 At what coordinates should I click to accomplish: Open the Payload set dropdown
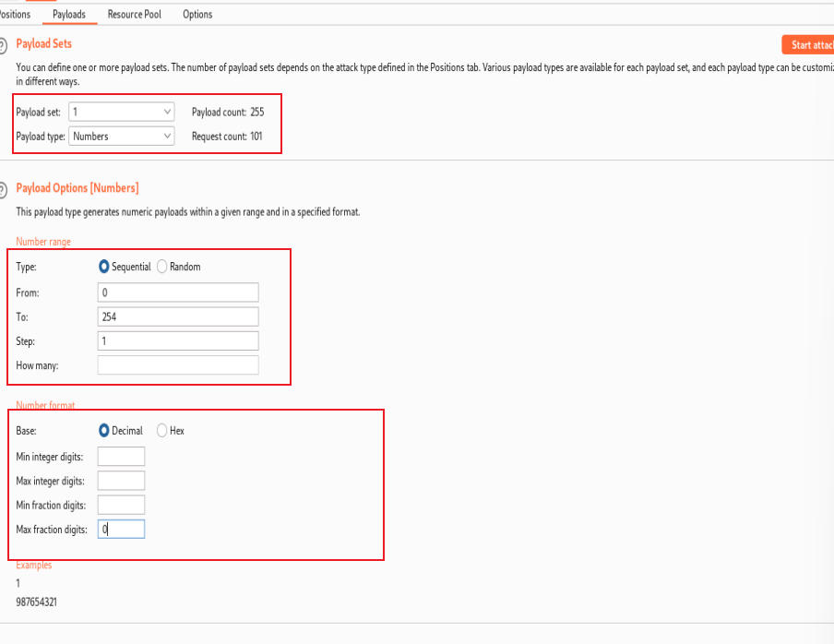121,112
